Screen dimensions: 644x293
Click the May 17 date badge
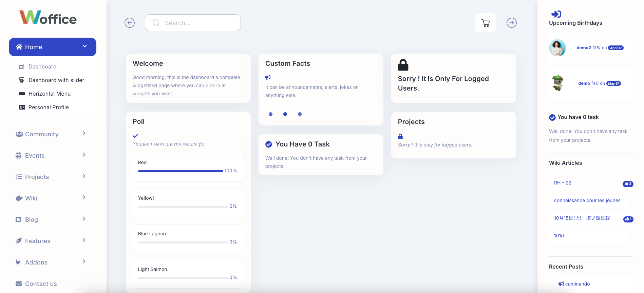(613, 83)
